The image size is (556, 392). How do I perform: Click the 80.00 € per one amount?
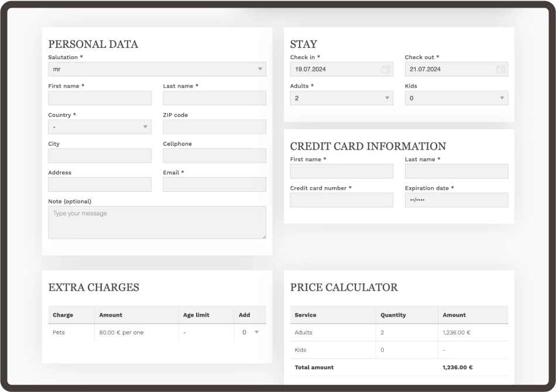(121, 332)
